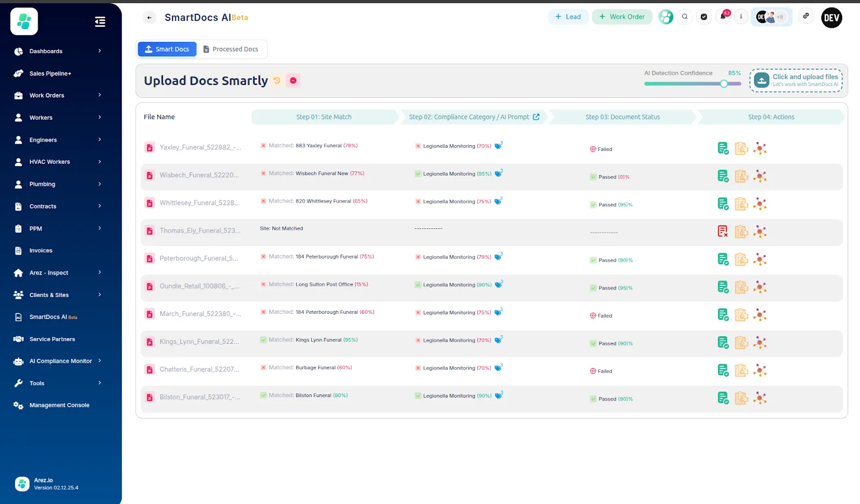Click the red document icon for Thomas_Ely_Funeral row
860x504 pixels.
[723, 232]
